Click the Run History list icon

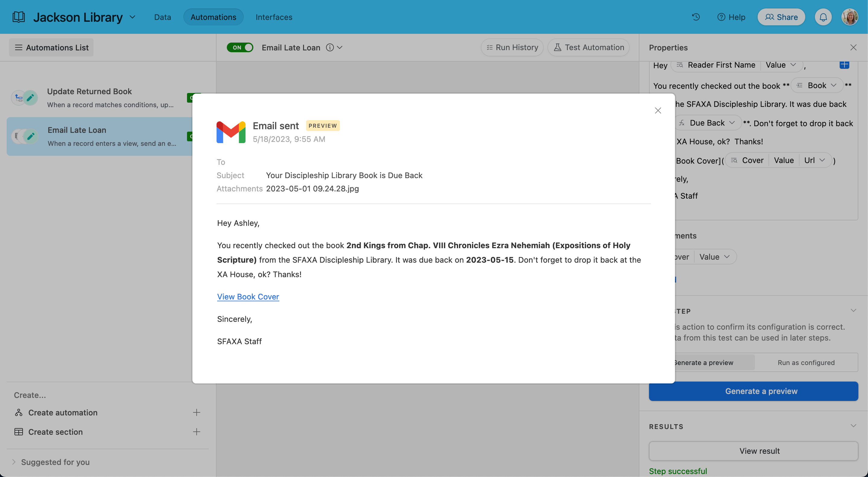click(489, 48)
